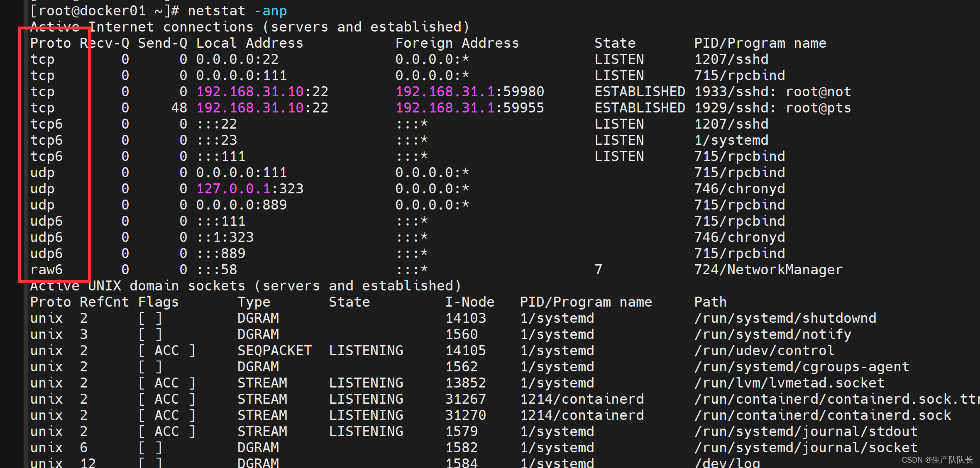Click 1933/sshd: root@not process entry
Viewport: 980px width, 468px height.
(x=772, y=92)
